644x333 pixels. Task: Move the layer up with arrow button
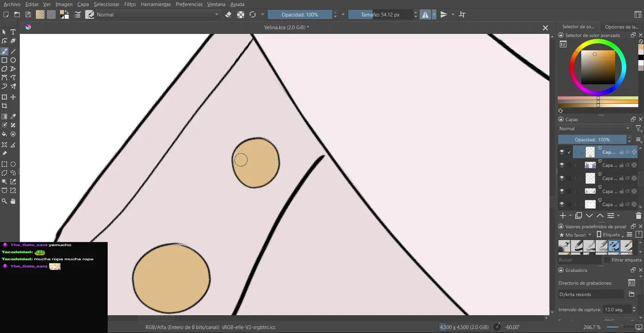point(600,216)
